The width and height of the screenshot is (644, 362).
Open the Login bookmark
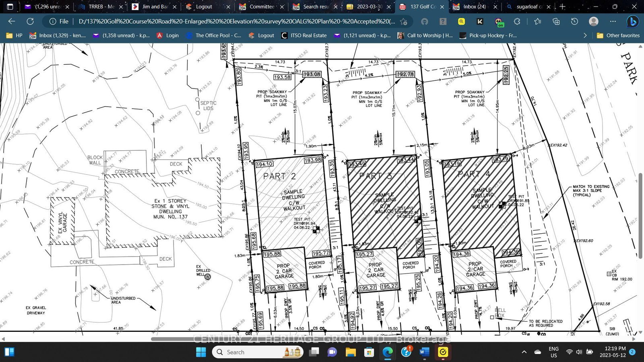167,35
